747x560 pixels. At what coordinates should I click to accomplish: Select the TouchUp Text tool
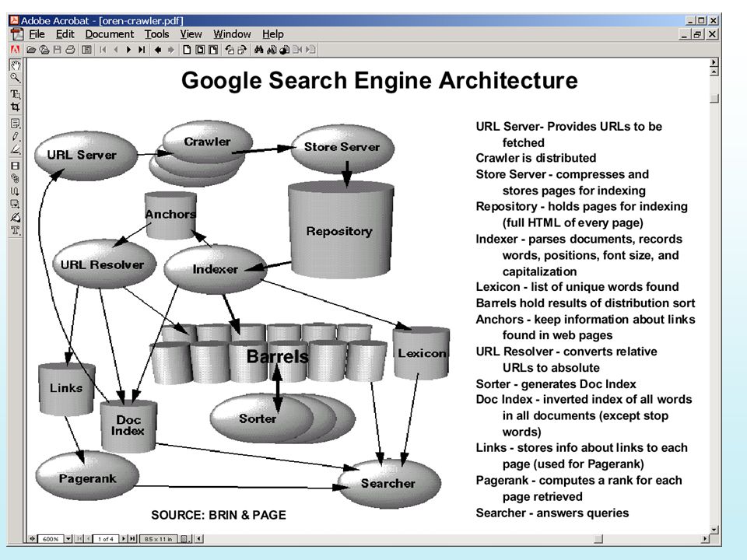point(16,230)
